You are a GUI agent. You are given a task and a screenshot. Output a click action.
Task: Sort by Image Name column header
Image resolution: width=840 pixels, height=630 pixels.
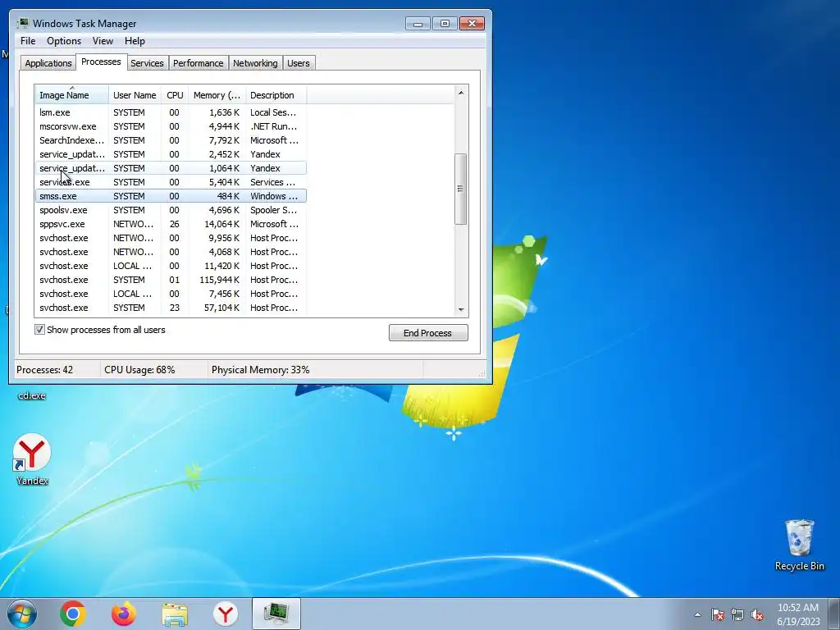point(72,95)
